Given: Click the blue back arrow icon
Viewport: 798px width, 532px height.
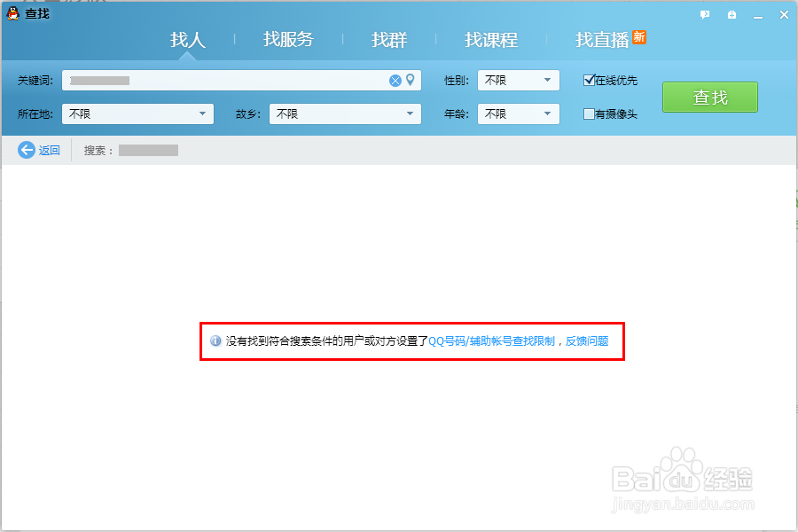Looking at the screenshot, I should (27, 150).
